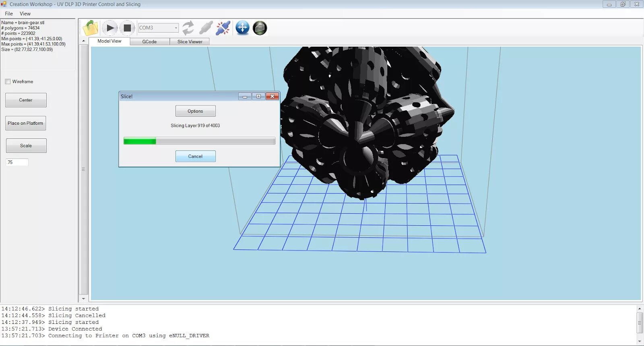The image size is (644, 346).
Task: Click the refresh ports arrows icon
Action: [188, 28]
